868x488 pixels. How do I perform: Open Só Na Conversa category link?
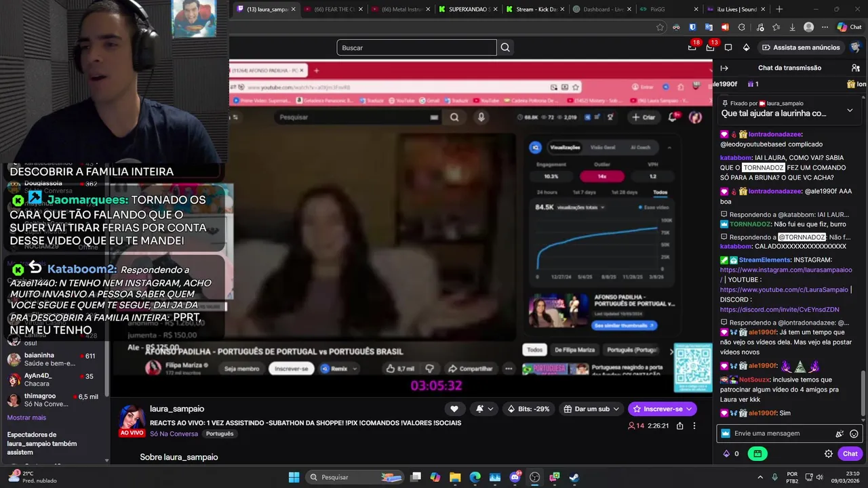point(174,434)
